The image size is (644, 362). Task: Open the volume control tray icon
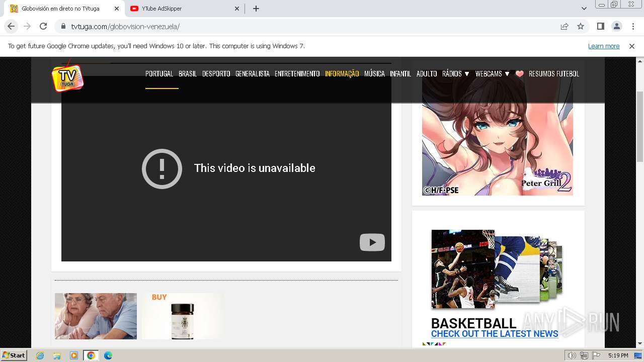pyautogui.click(x=572, y=355)
